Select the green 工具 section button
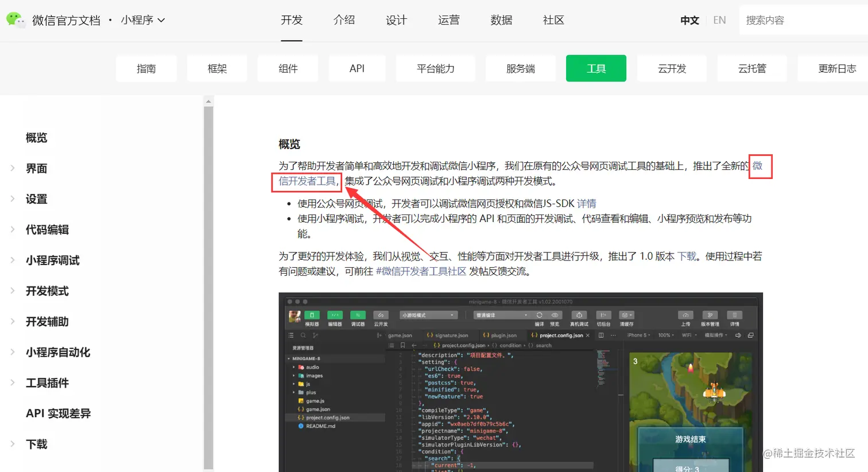 coord(596,68)
